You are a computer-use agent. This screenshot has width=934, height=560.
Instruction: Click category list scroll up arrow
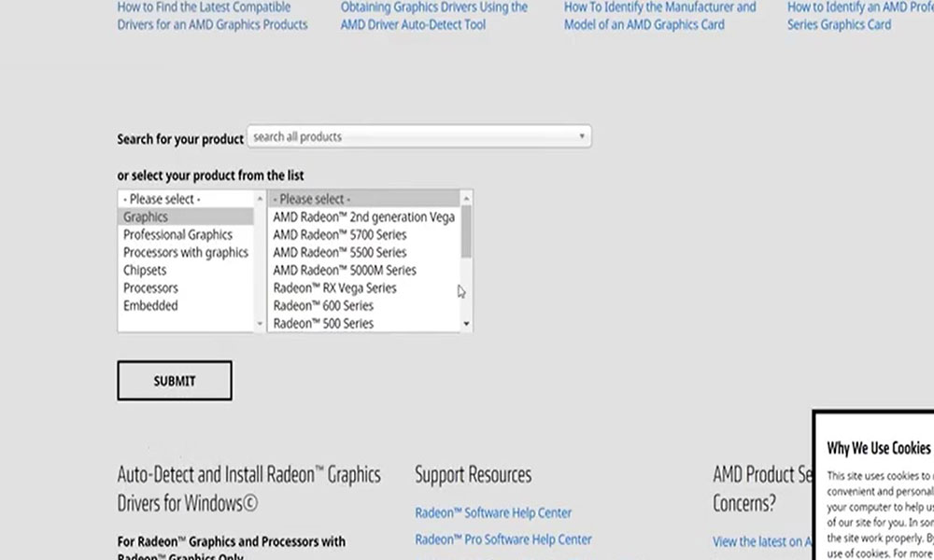260,198
